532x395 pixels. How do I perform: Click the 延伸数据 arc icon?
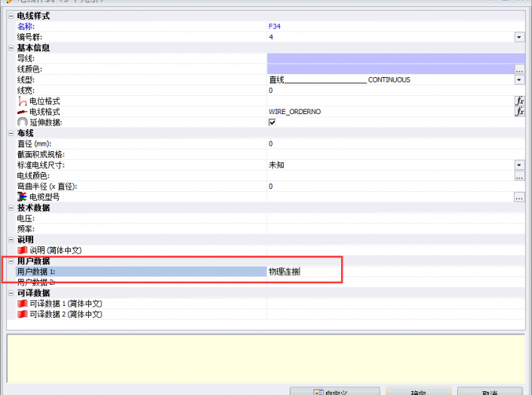tap(23, 122)
